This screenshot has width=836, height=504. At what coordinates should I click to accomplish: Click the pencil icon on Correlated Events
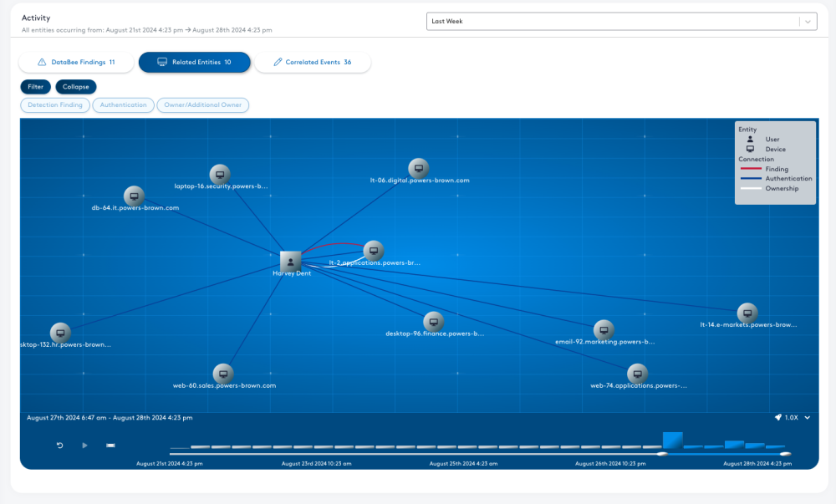tap(278, 63)
